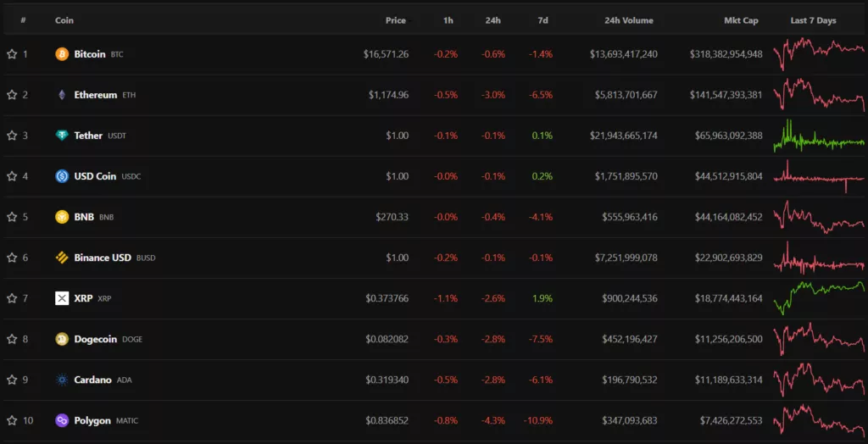Open the Cardano coin name link
868x444 pixels.
92,380
